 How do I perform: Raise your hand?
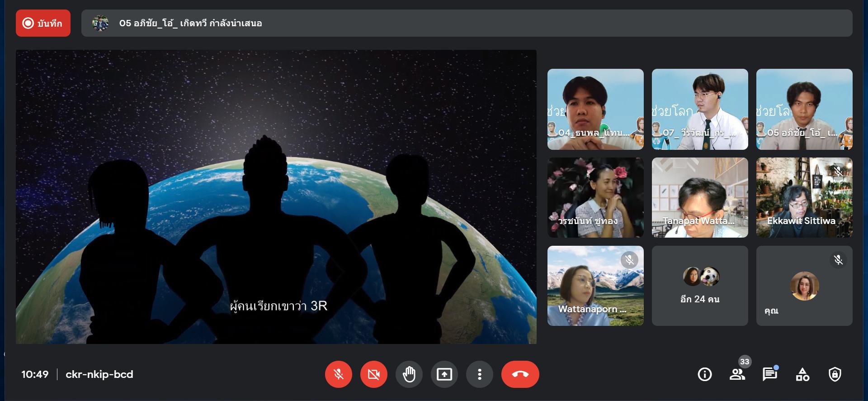coord(409,374)
